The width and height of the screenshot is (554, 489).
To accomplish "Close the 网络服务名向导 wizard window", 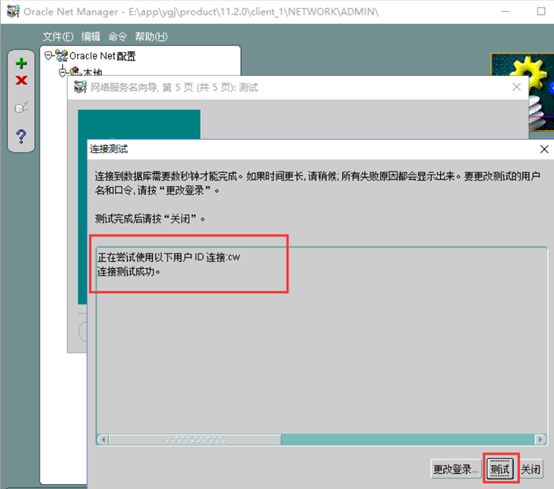I will click(x=517, y=87).
